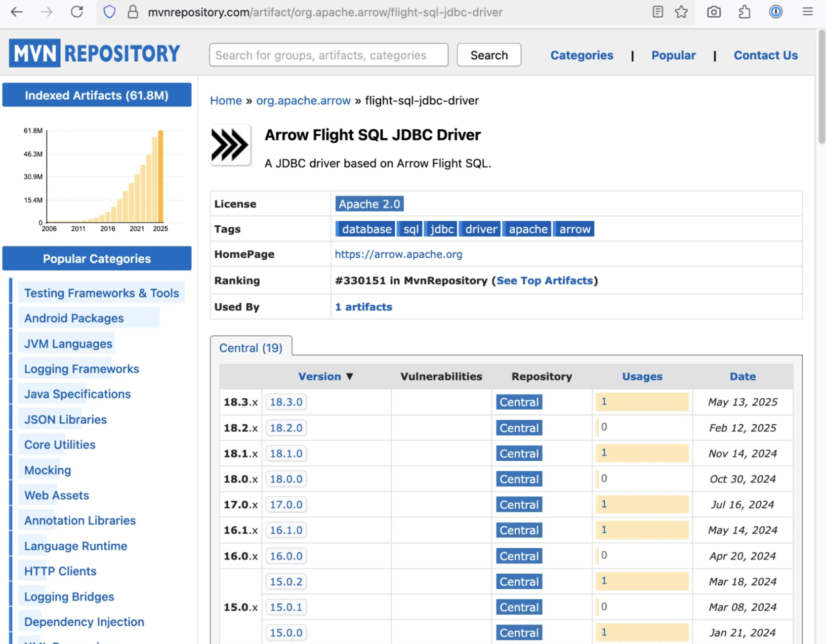The width and height of the screenshot is (826, 644).
Task: Open version 18.3.0 link
Action: click(286, 402)
